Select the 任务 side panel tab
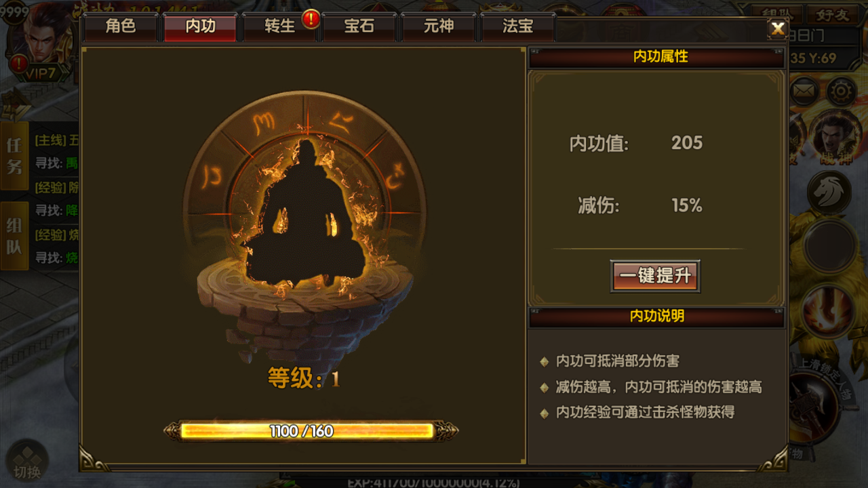Image resolution: width=868 pixels, height=488 pixels. pyautogui.click(x=14, y=156)
